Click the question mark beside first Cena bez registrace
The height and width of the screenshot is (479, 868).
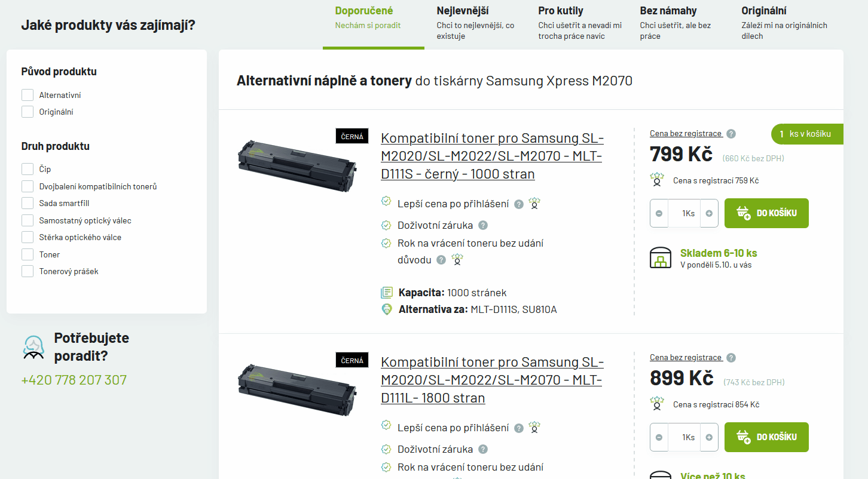[731, 134]
